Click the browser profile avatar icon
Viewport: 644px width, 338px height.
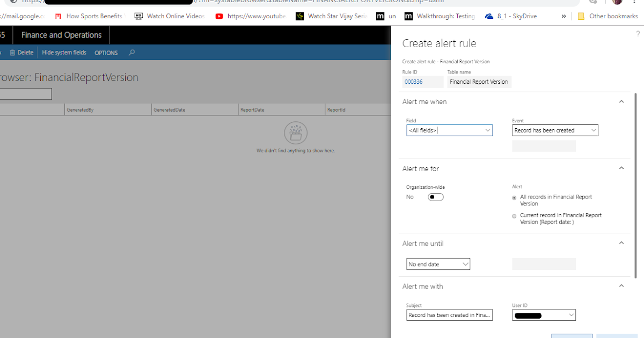617,3
